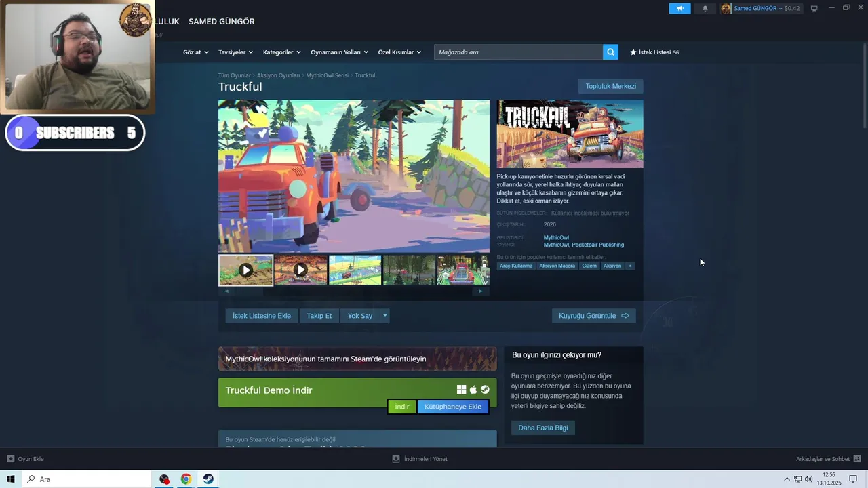
Task: Click the star icon beside İstek Listesi
Action: [x=633, y=52]
